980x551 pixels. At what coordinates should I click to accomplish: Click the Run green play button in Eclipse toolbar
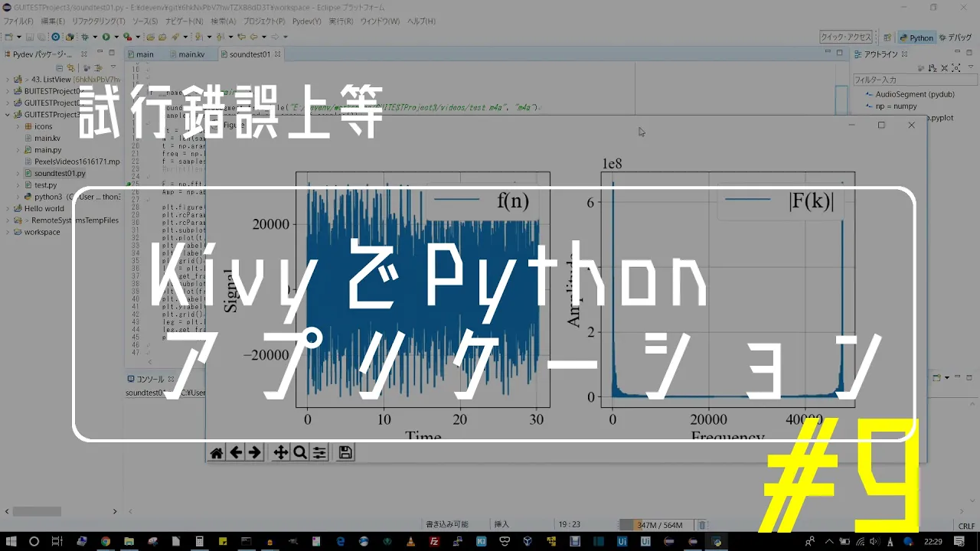106,37
